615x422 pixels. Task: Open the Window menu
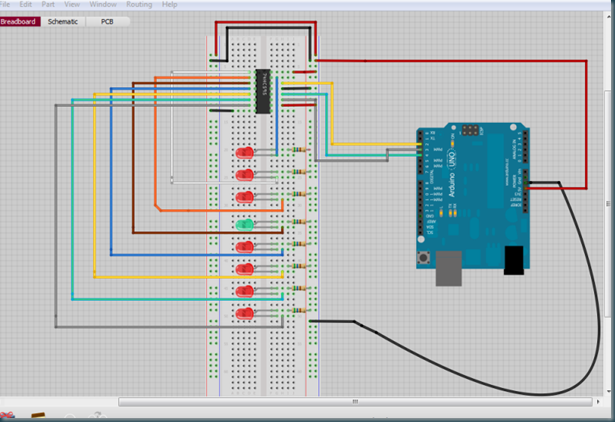coord(103,4)
